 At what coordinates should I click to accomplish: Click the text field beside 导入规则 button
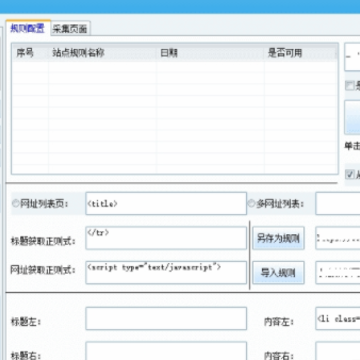point(338,273)
